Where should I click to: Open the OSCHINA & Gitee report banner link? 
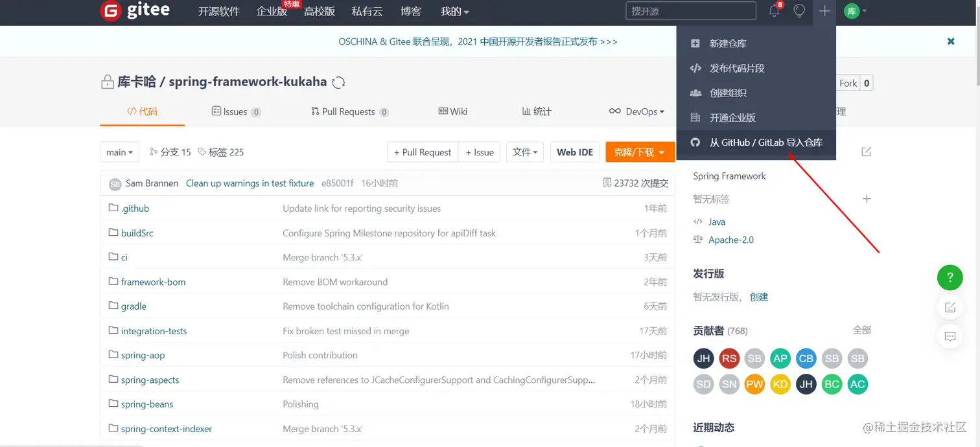(x=478, y=41)
